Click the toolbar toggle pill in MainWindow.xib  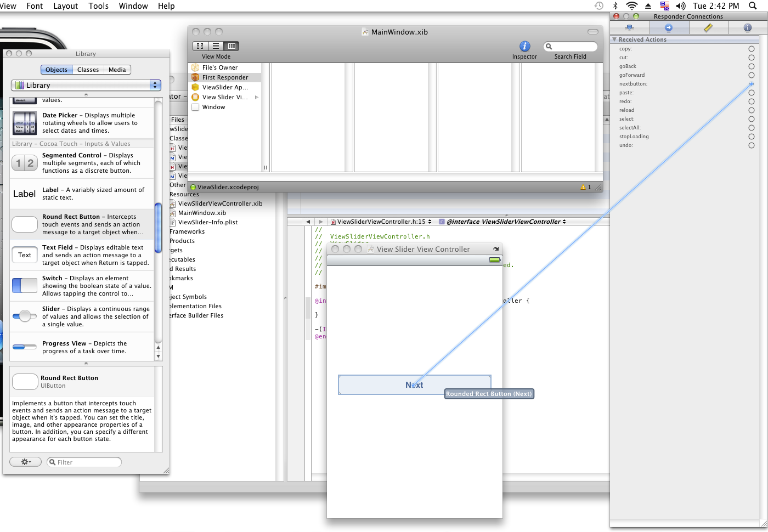593,32
